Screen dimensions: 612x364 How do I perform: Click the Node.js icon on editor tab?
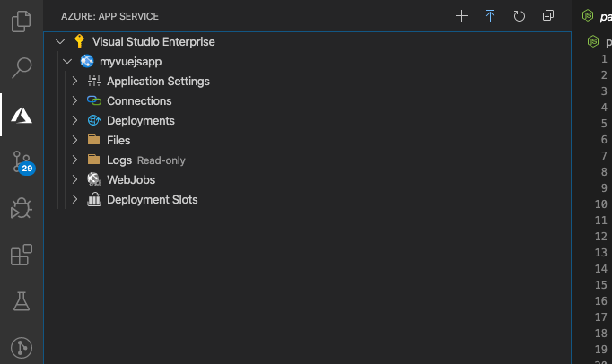pyautogui.click(x=588, y=15)
